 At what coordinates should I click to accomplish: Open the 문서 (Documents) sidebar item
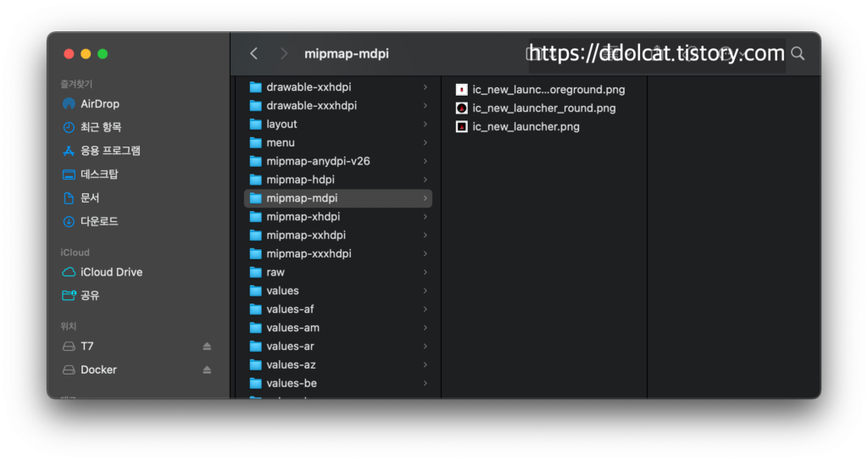click(x=90, y=197)
